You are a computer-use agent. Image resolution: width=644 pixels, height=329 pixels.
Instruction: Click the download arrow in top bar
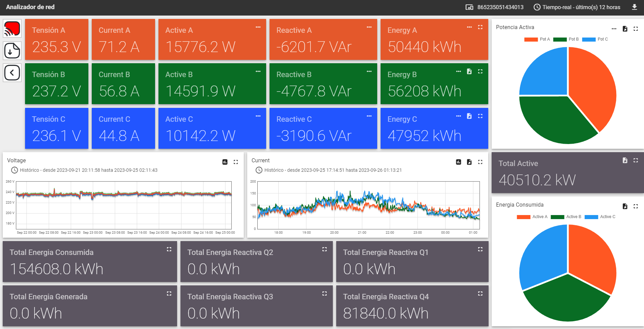(x=635, y=7)
